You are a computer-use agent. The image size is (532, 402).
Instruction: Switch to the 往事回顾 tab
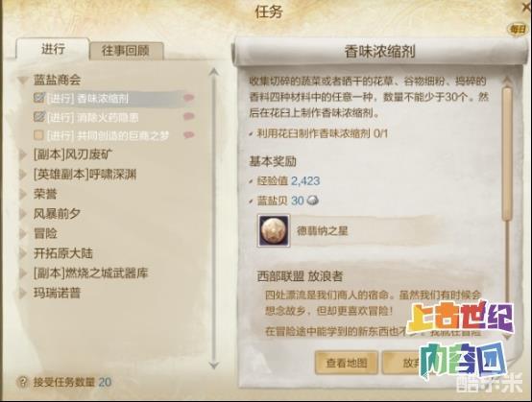click(x=126, y=51)
